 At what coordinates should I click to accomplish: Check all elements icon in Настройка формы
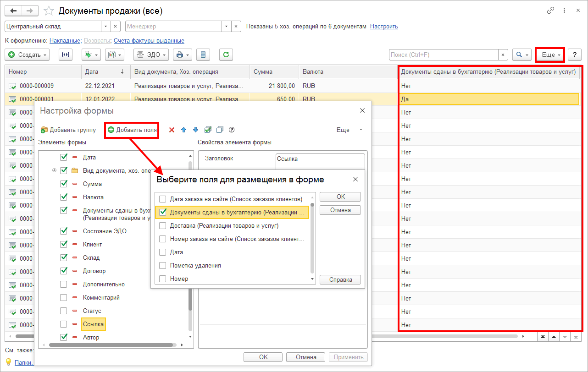[208, 130]
